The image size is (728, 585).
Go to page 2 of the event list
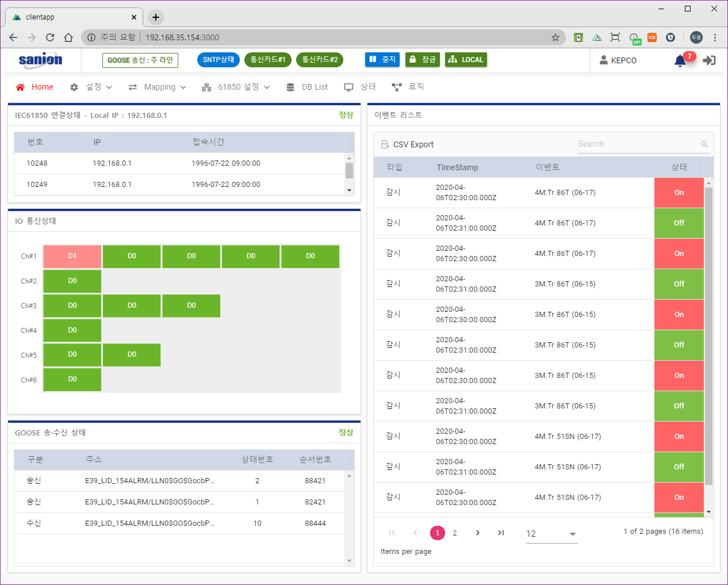(x=455, y=533)
